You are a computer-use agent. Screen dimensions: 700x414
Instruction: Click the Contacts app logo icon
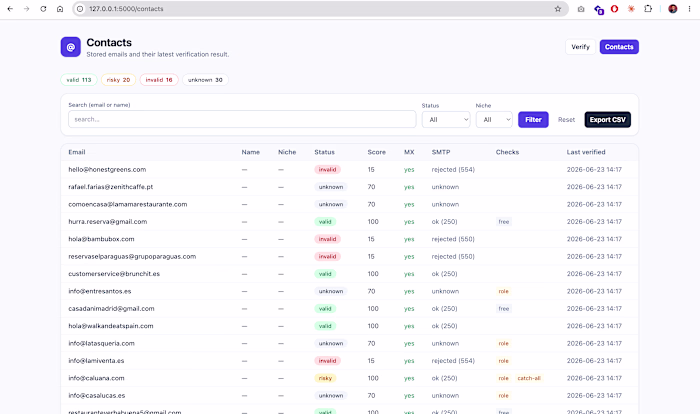coord(71,47)
